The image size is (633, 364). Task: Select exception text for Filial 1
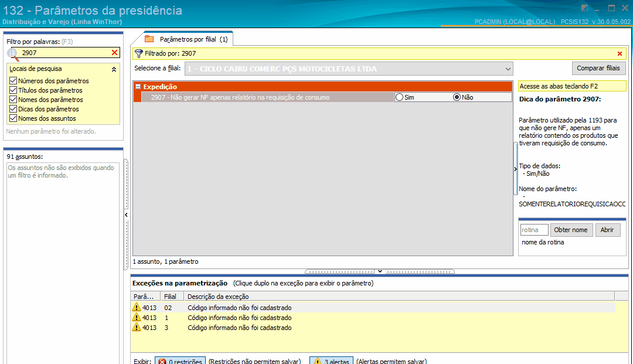pos(239,318)
